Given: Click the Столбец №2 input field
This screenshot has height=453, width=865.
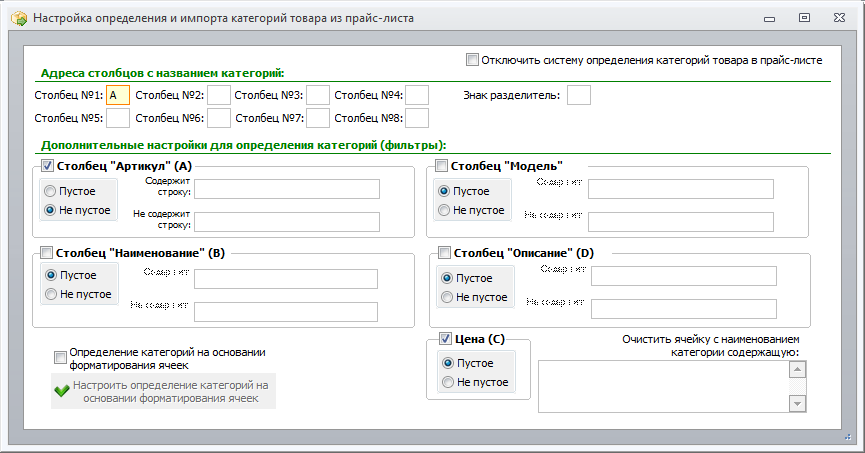Looking at the screenshot, I should click(x=219, y=95).
